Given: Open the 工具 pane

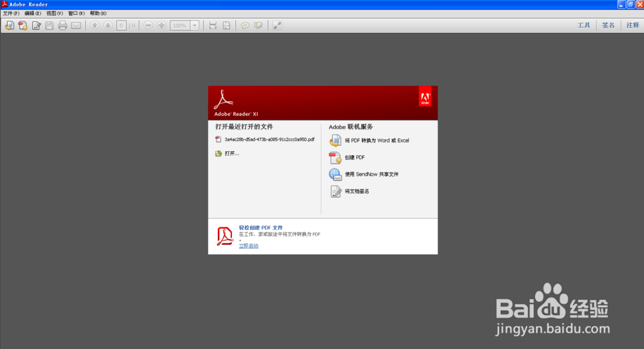Looking at the screenshot, I should 583,25.
